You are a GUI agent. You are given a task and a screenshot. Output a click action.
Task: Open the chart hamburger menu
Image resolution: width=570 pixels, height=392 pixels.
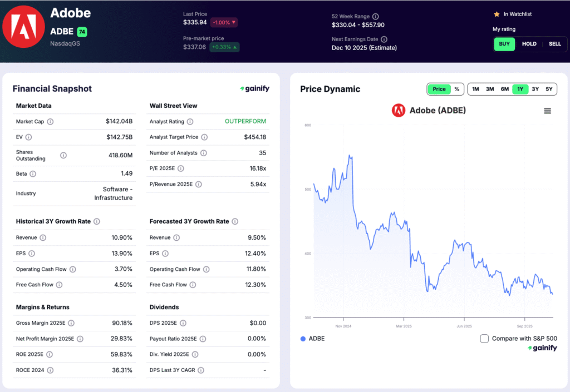pos(547,110)
